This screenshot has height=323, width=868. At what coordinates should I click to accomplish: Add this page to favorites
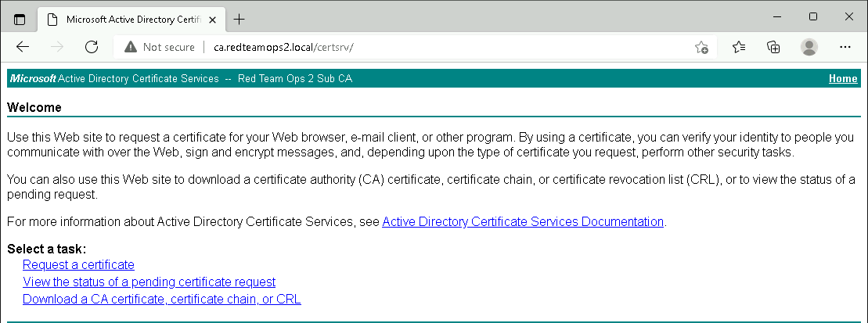[x=701, y=47]
